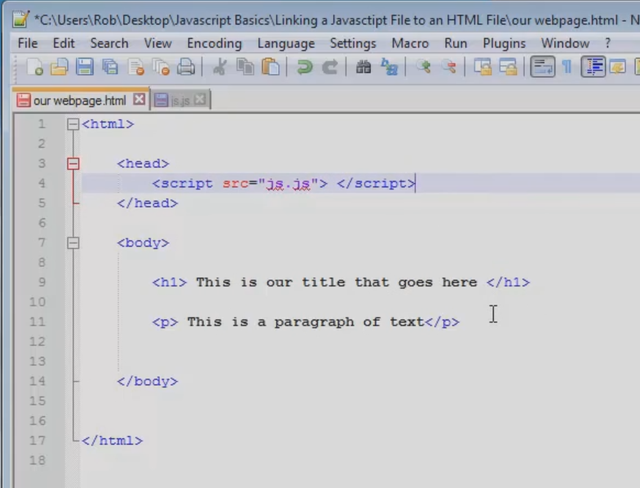The image size is (640, 488).
Task: Click line number 17 in the margin
Action: click(37, 441)
